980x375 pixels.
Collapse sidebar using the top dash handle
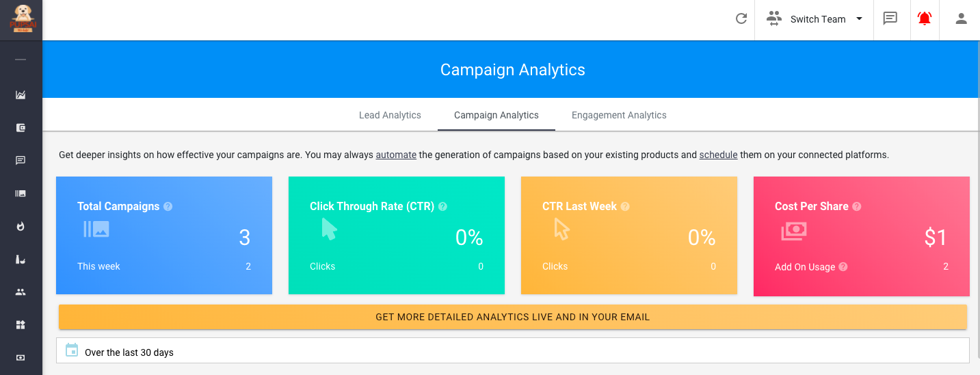pos(21,60)
